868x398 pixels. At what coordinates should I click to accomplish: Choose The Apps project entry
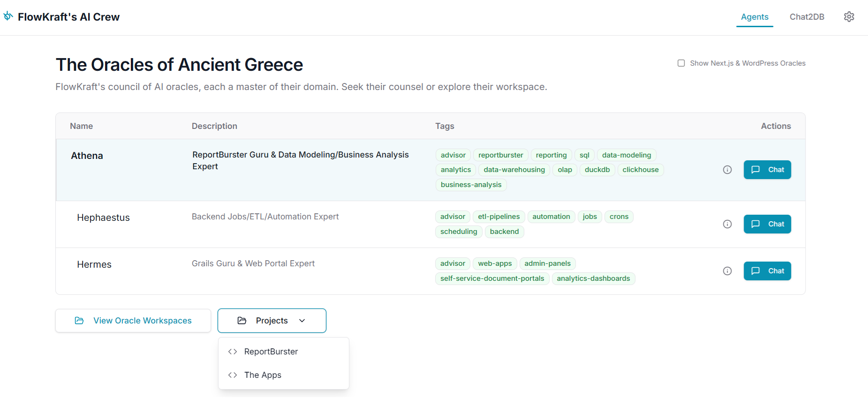[x=263, y=375]
